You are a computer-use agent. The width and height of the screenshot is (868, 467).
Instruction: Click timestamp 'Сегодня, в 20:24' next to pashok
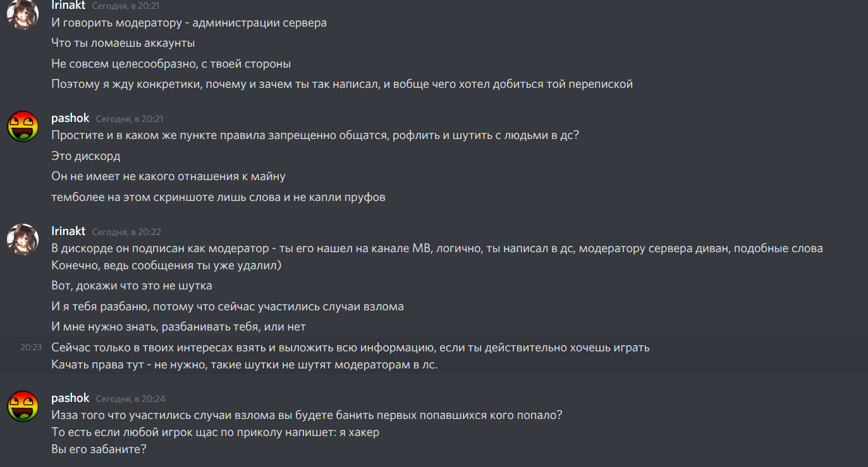pyautogui.click(x=130, y=399)
